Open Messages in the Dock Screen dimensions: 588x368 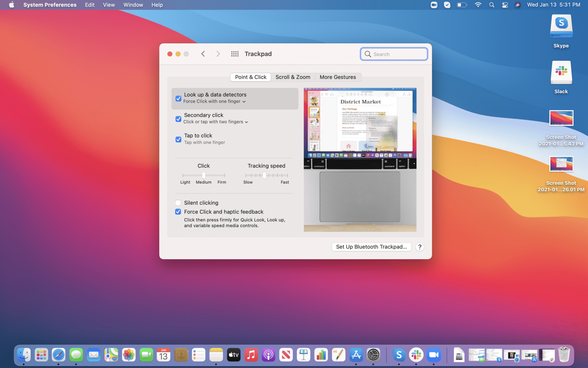pyautogui.click(x=76, y=355)
